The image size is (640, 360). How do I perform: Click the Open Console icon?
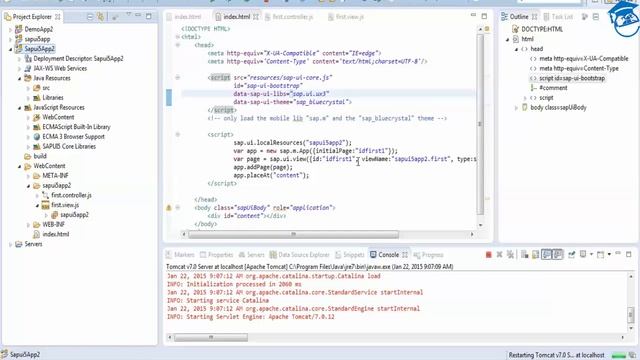tap(600, 255)
